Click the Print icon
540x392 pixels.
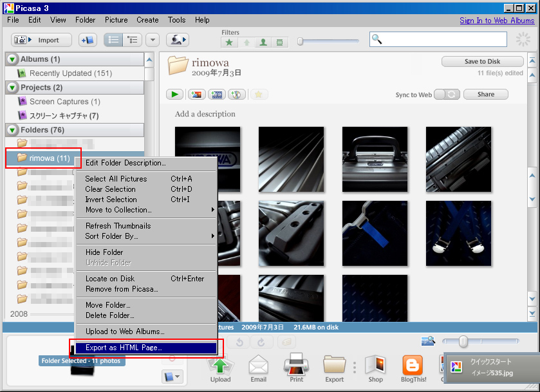pos(296,369)
